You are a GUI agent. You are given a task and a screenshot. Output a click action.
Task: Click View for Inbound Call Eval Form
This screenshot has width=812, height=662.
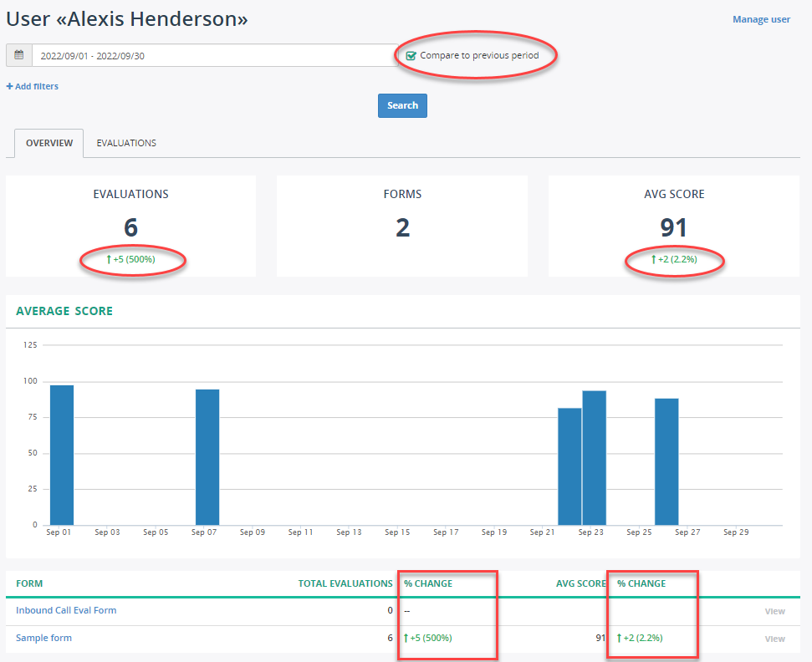click(x=774, y=611)
